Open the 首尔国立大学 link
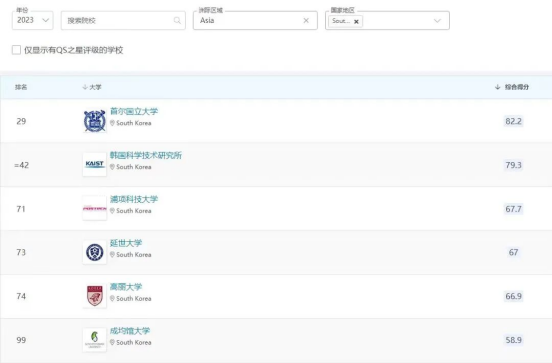This screenshot has height=363, width=552. coord(134,111)
